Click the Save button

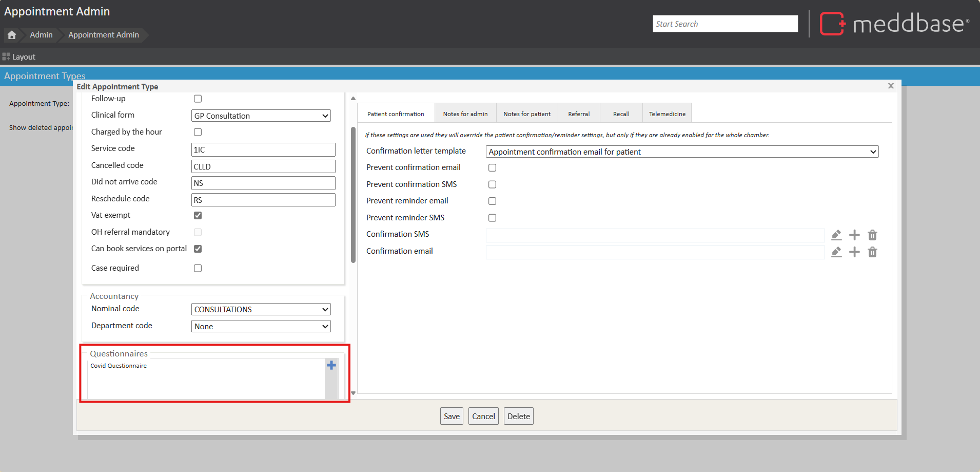click(x=452, y=417)
